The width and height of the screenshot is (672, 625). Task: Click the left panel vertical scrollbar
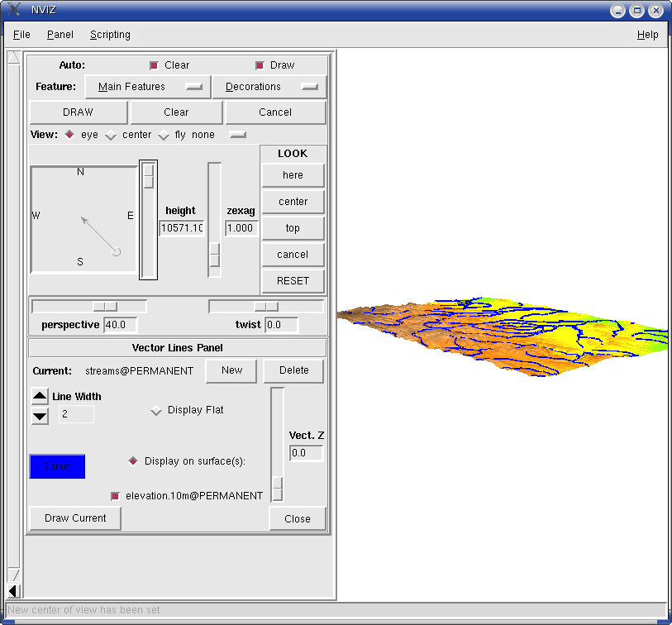tap(14, 316)
